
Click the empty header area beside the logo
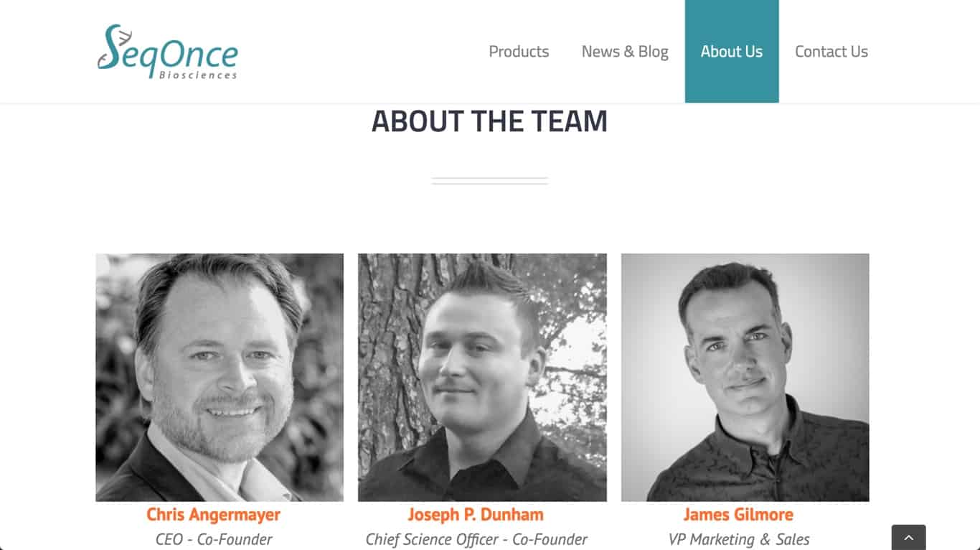359,52
